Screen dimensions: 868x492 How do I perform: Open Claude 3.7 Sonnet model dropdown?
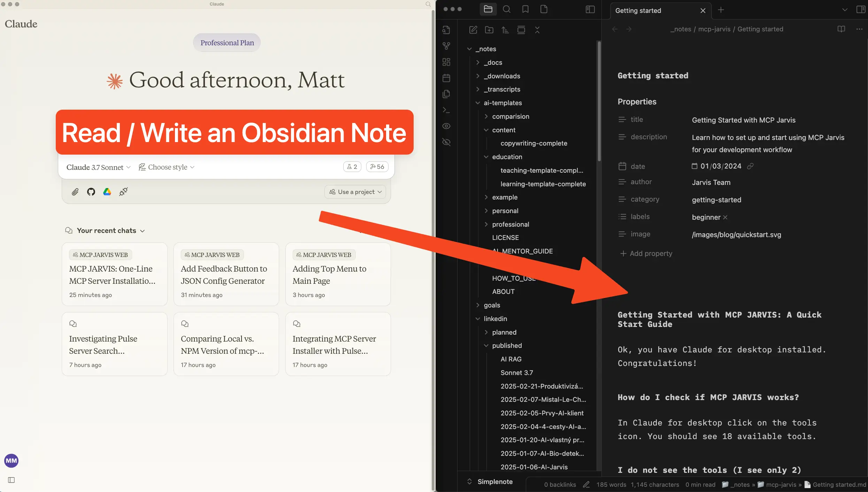click(99, 167)
